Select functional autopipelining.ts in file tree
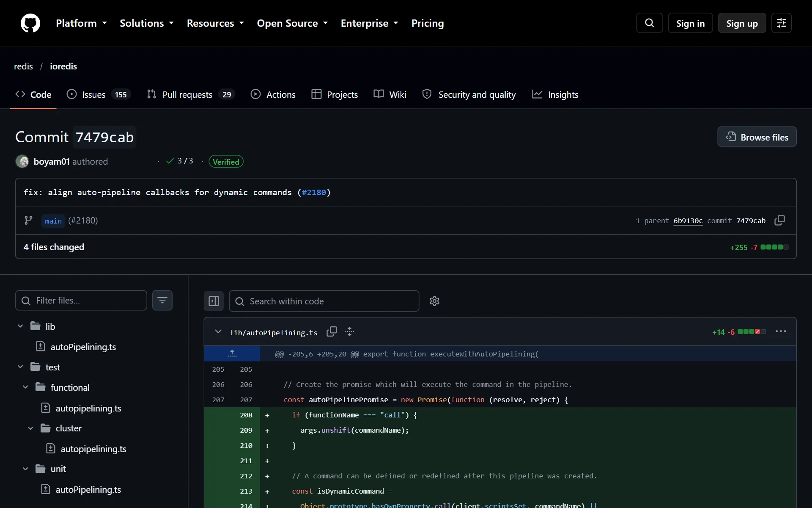 coord(88,408)
